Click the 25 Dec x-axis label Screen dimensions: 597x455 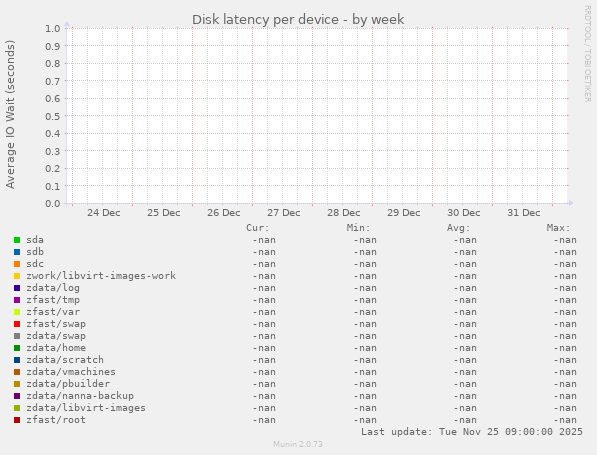point(164,213)
